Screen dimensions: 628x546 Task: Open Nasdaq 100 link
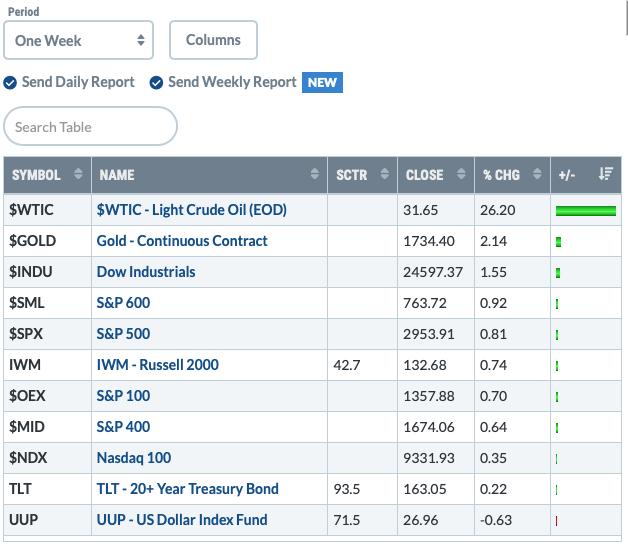tap(134, 458)
